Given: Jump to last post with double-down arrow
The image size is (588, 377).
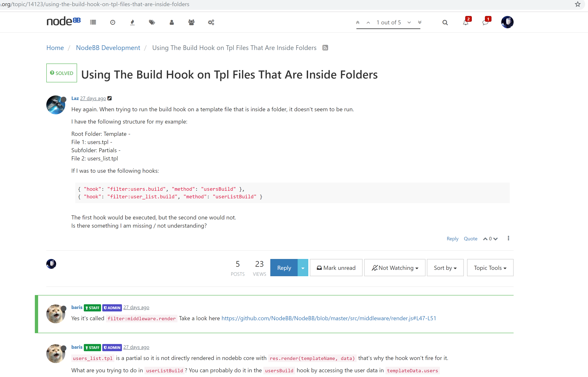Looking at the screenshot, I should pos(420,22).
